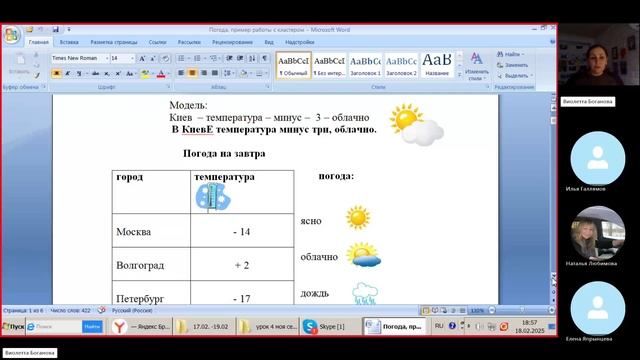Click the Заменить (Replace) button
The width and height of the screenshot is (640, 360).
(513, 65)
